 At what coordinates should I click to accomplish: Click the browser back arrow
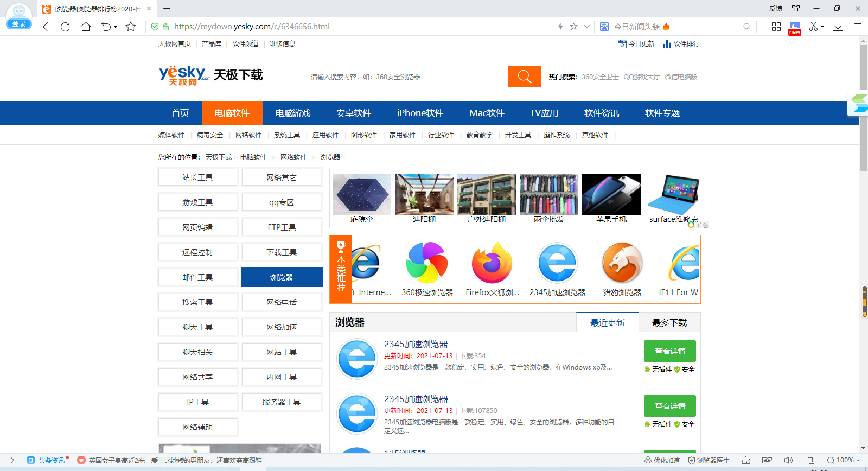tap(46, 27)
